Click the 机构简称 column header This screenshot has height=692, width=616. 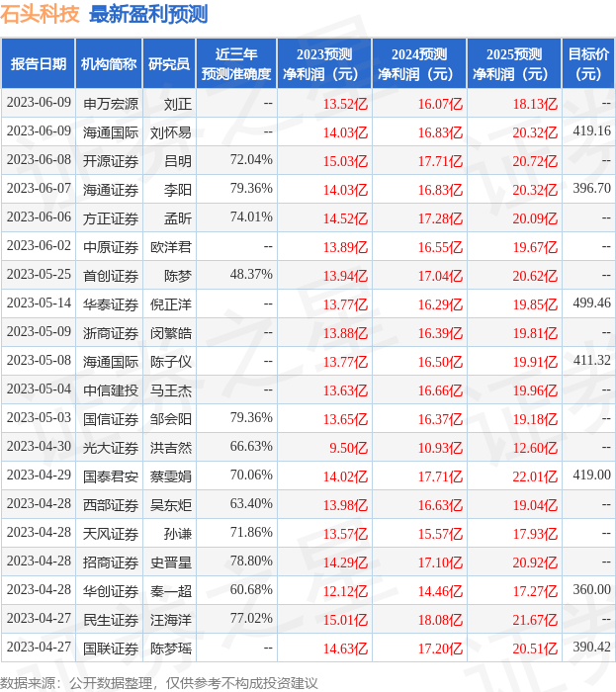pos(109,64)
